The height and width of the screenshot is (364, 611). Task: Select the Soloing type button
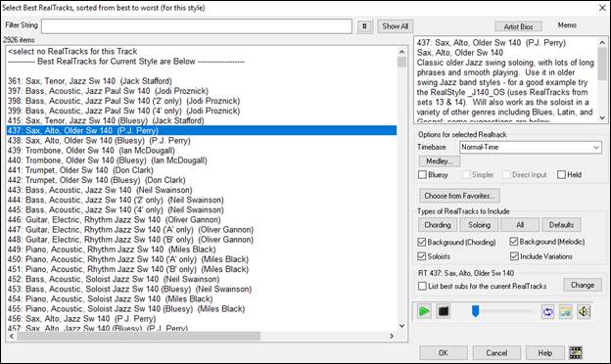point(479,225)
